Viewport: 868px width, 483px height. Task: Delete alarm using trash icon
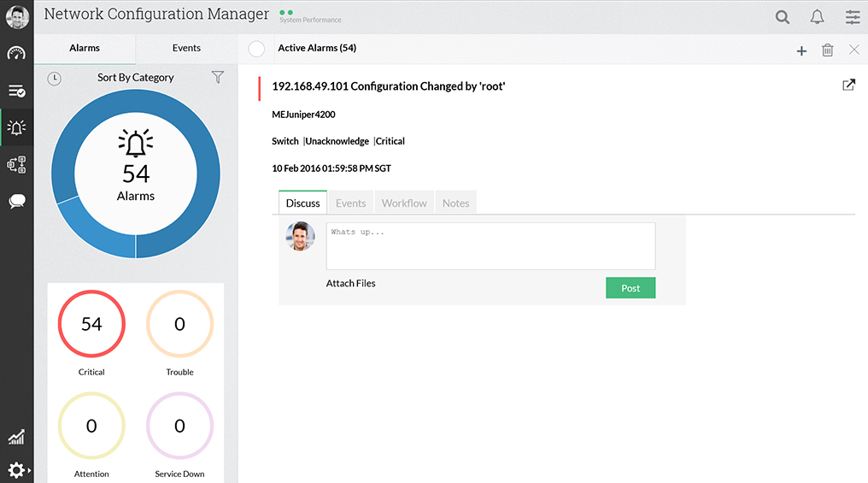(827, 50)
